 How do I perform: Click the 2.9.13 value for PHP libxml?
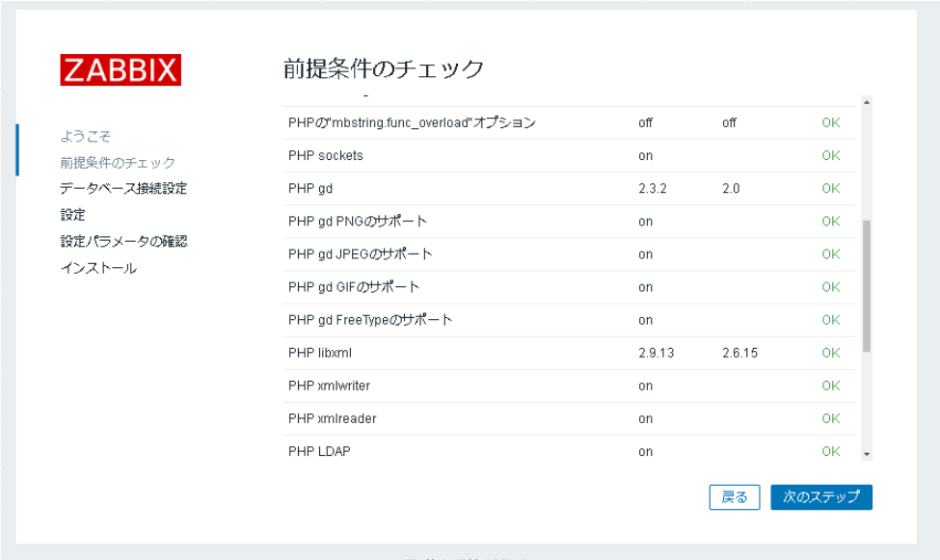pos(656,353)
